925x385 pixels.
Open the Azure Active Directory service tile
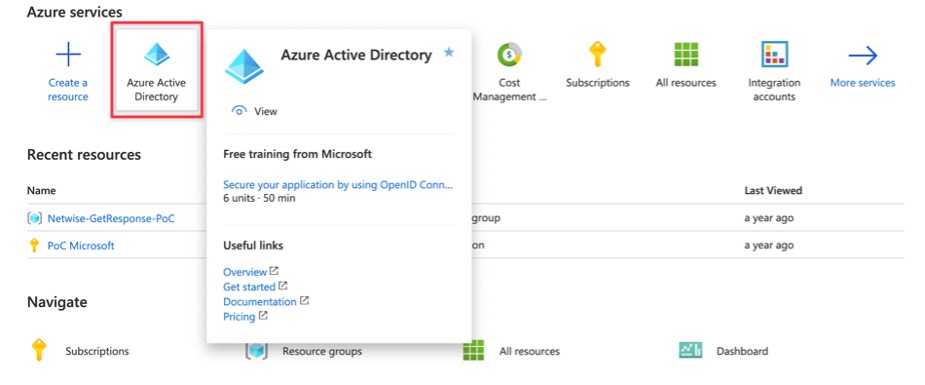[x=156, y=69]
